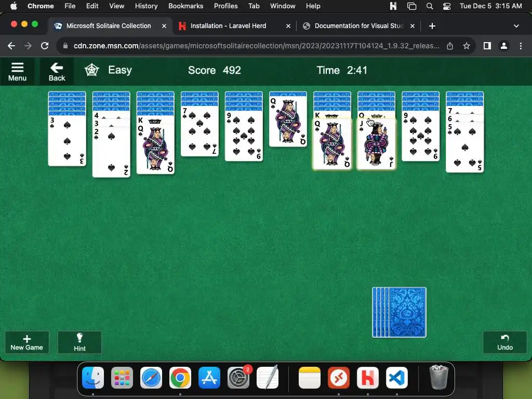Navigate forward in Chrome
532x399 pixels.
(x=28, y=46)
